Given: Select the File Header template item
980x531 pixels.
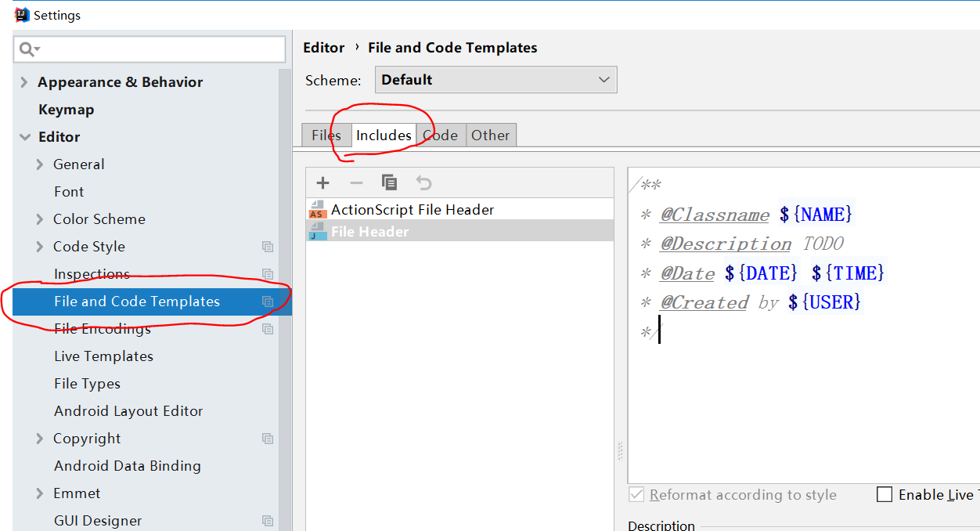Looking at the screenshot, I should (x=369, y=232).
